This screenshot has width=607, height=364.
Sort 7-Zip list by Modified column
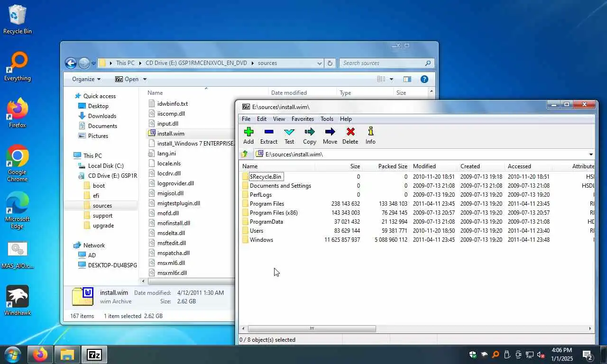click(x=434, y=166)
